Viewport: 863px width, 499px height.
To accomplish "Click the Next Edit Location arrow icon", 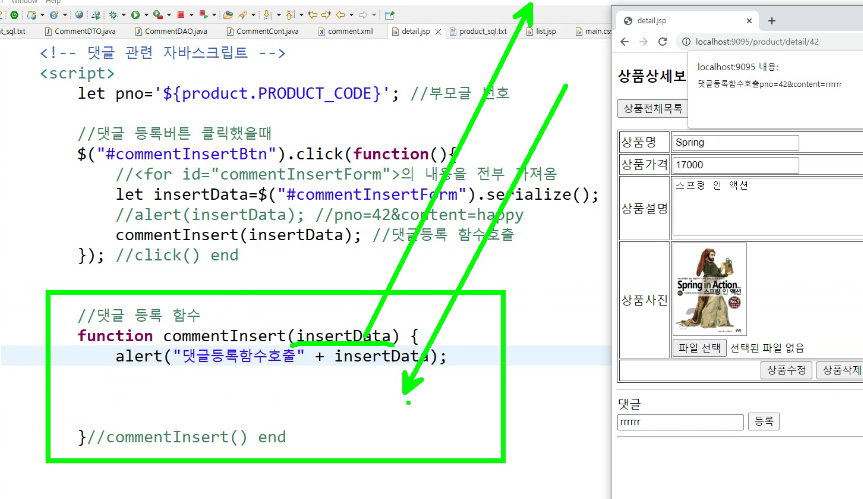I will point(325,15).
